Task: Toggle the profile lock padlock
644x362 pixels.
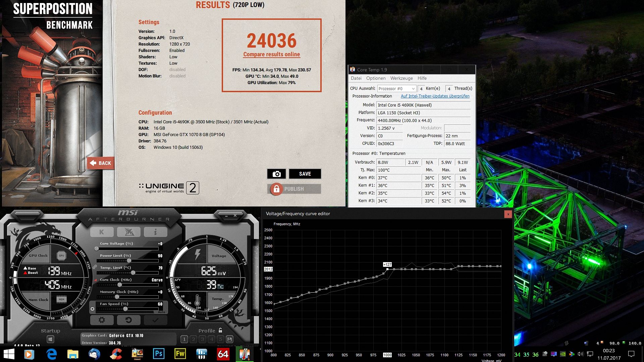Action: [x=220, y=330]
